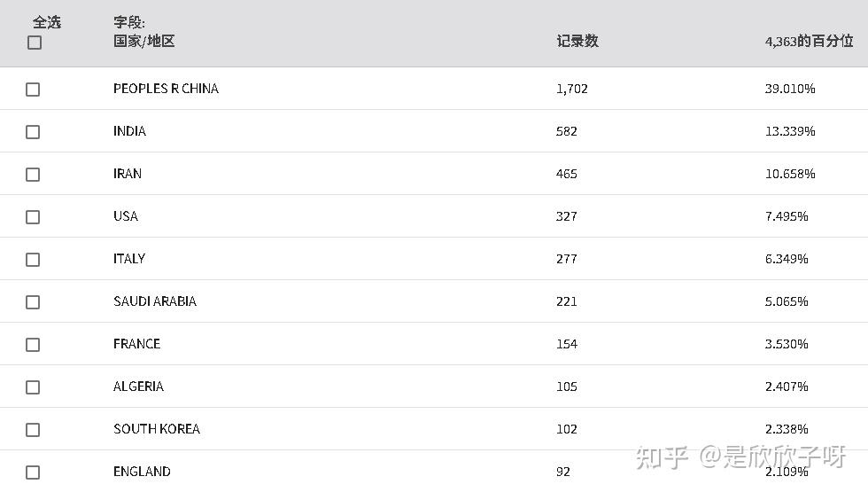Click the 记录数 column header
Viewport: 868px width, 492px height.
577,41
